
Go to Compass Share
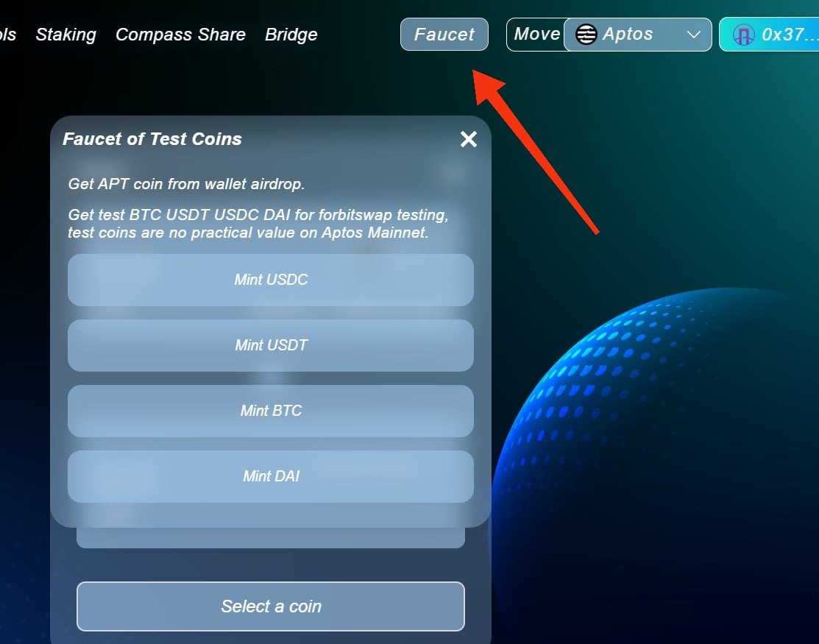pos(180,35)
